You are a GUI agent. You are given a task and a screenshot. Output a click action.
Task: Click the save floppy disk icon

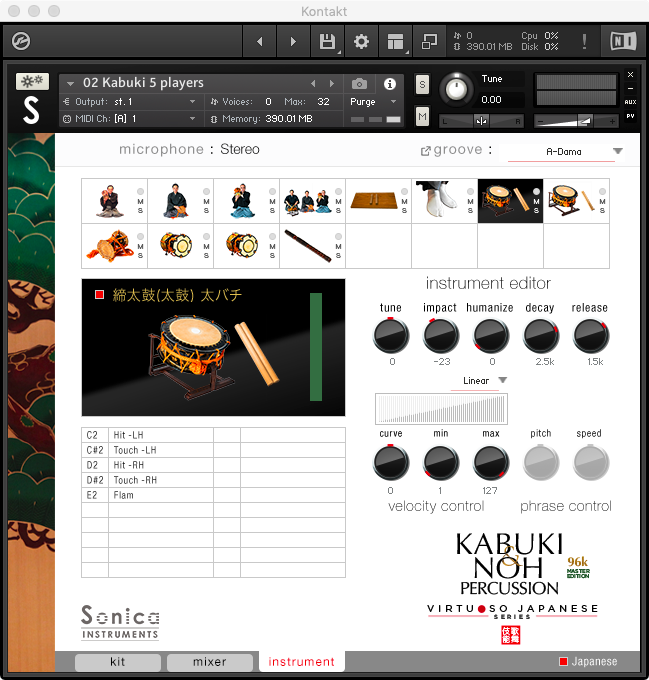pyautogui.click(x=327, y=42)
